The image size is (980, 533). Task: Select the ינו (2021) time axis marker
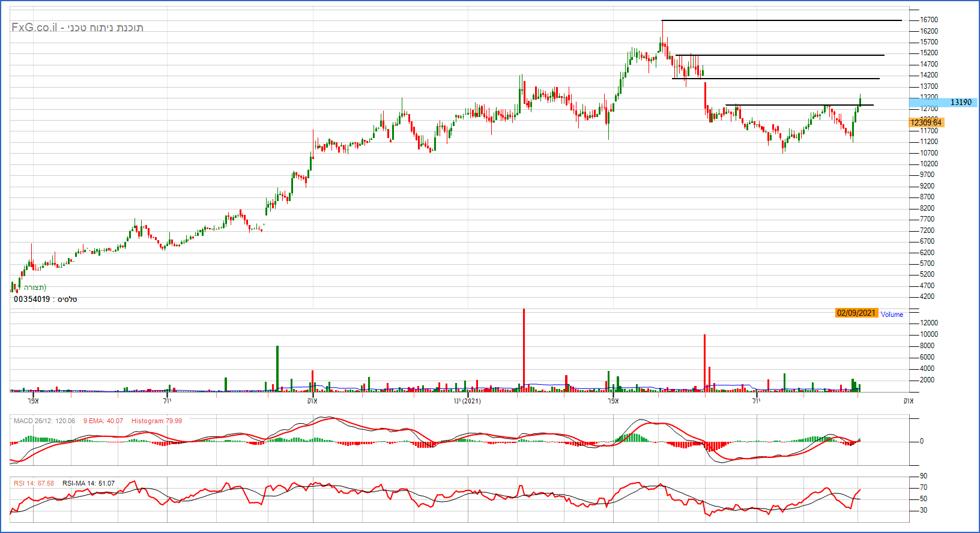pyautogui.click(x=467, y=401)
